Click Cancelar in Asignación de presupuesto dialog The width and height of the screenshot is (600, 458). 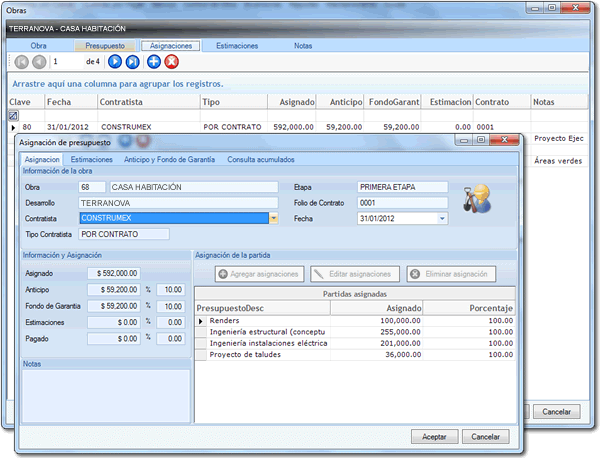coord(486,437)
